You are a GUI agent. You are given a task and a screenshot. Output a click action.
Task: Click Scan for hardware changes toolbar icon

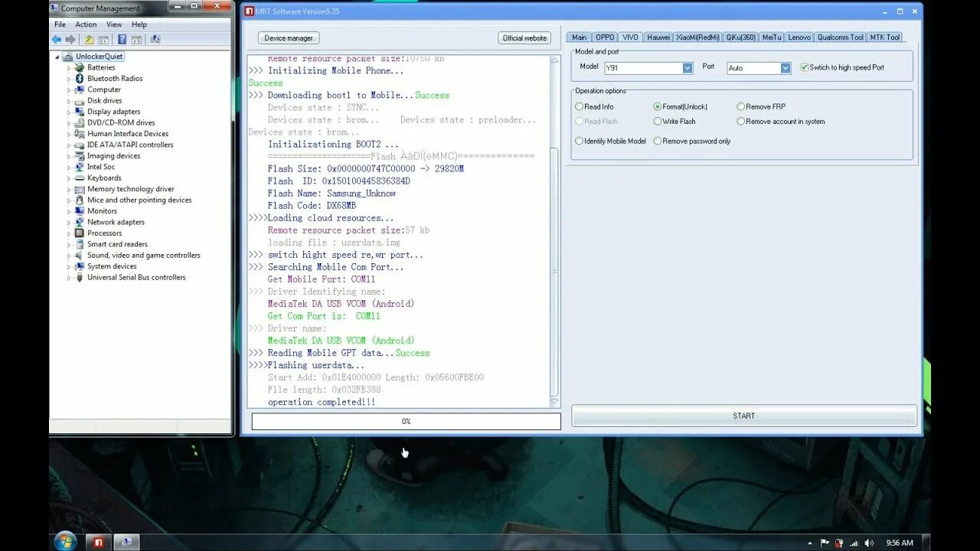pyautogui.click(x=155, y=40)
